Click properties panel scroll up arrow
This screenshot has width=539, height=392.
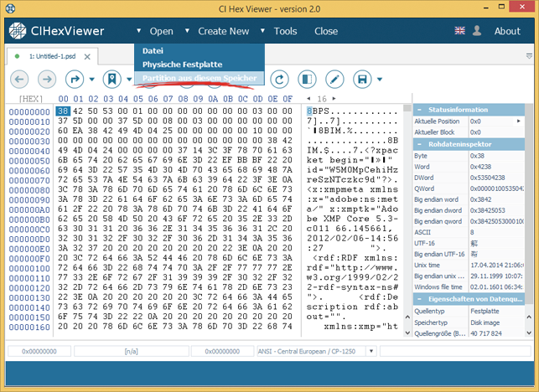tap(529, 317)
